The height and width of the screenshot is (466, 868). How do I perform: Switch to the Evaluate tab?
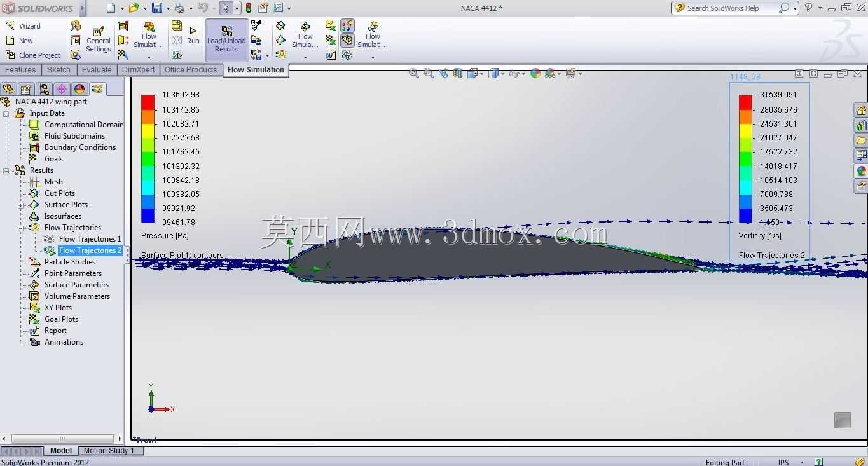pyautogui.click(x=97, y=70)
